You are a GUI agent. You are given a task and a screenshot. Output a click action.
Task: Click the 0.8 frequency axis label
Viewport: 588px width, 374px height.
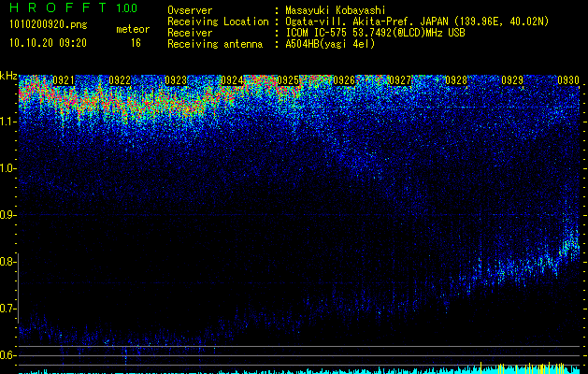pos(8,262)
